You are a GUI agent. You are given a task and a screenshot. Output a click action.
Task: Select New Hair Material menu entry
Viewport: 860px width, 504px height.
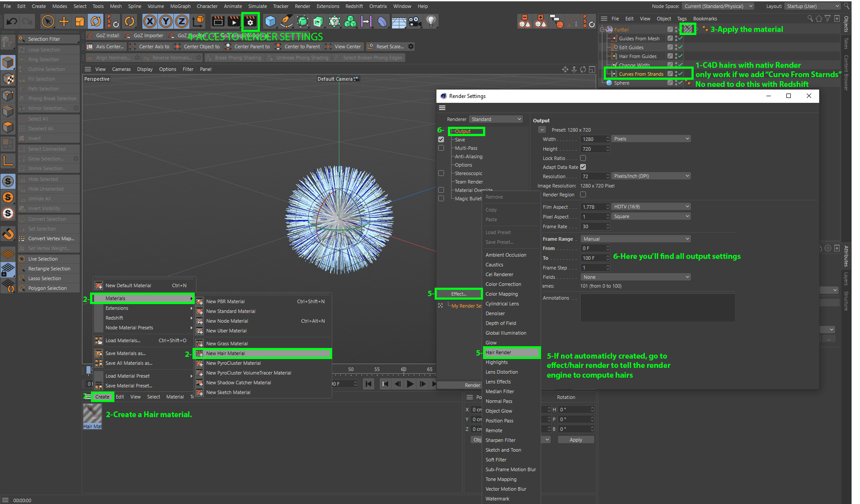(225, 353)
